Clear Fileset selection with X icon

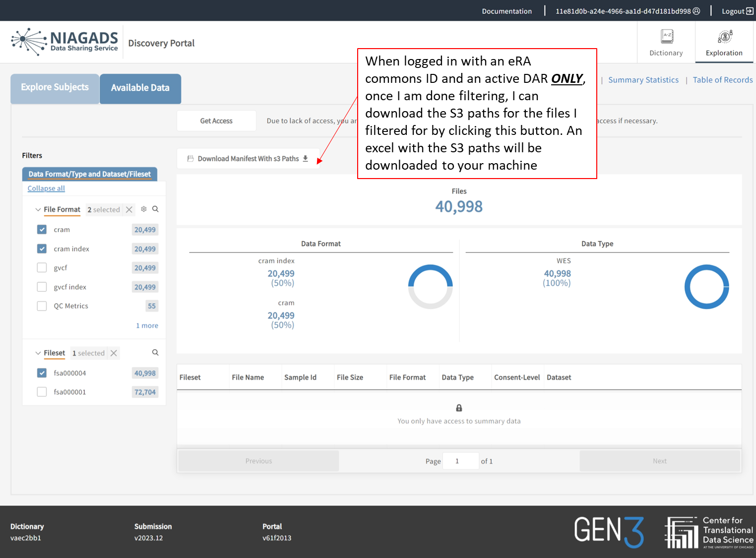114,353
